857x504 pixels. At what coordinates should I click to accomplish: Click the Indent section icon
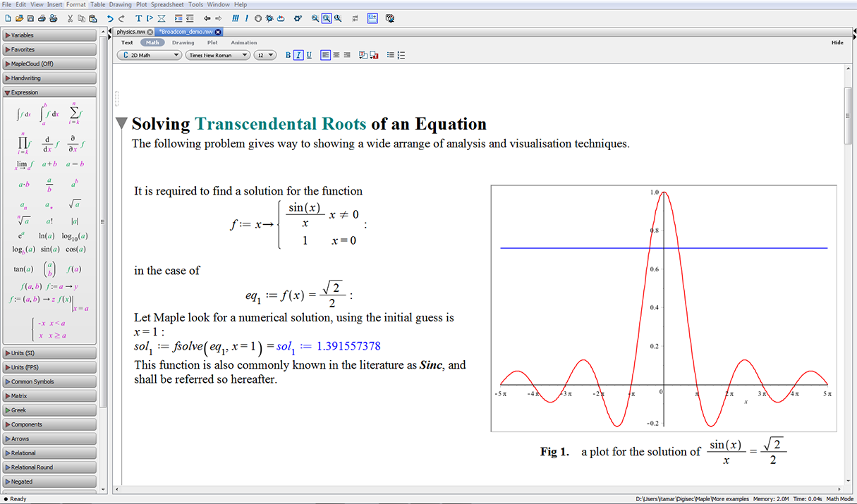pos(178,18)
